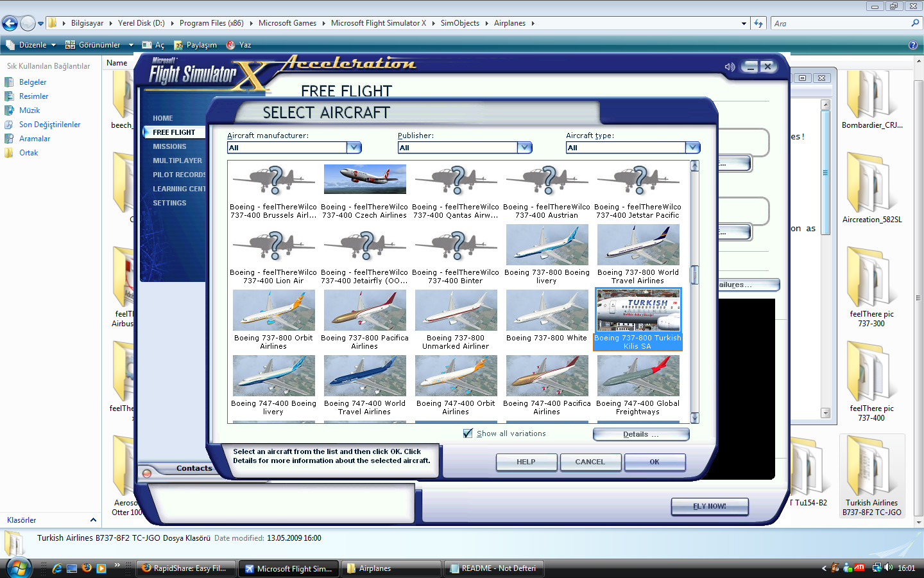Click the HELP button
The height and width of the screenshot is (578, 924).
526,462
